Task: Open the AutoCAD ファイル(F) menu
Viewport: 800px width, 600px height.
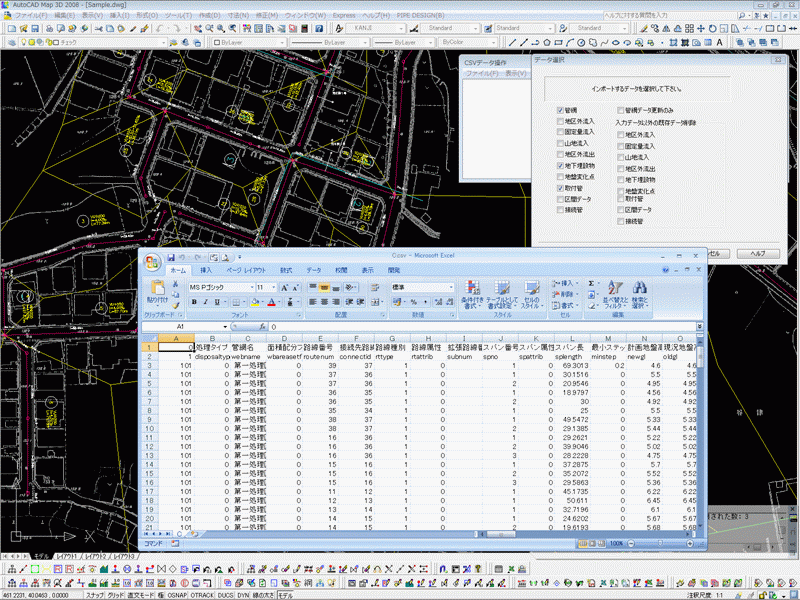Action: pos(29,17)
